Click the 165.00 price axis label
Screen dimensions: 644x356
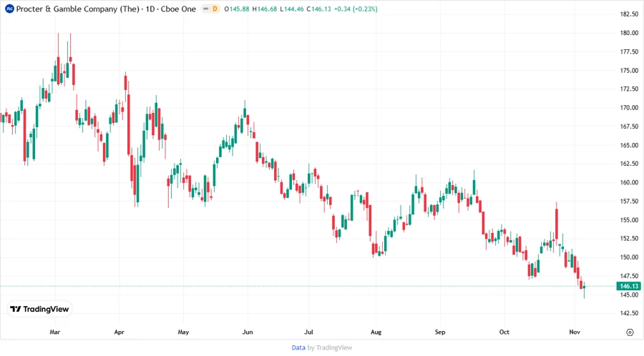click(x=629, y=145)
